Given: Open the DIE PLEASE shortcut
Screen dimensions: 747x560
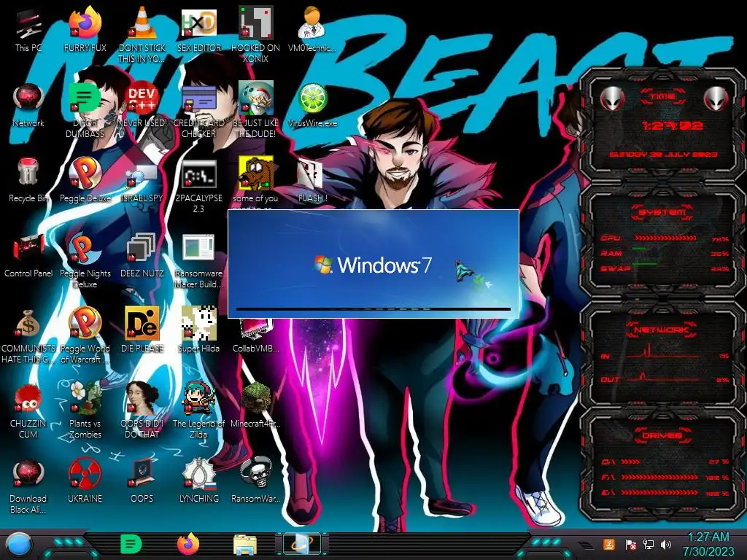Looking at the screenshot, I should coord(142,330).
